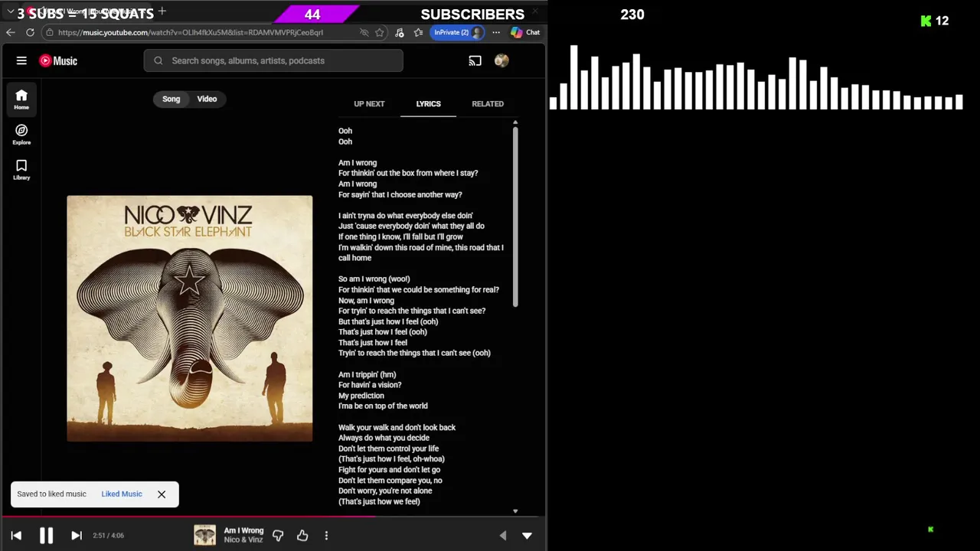This screenshot has width=980, height=551.
Task: Skip to next track
Action: click(77, 536)
